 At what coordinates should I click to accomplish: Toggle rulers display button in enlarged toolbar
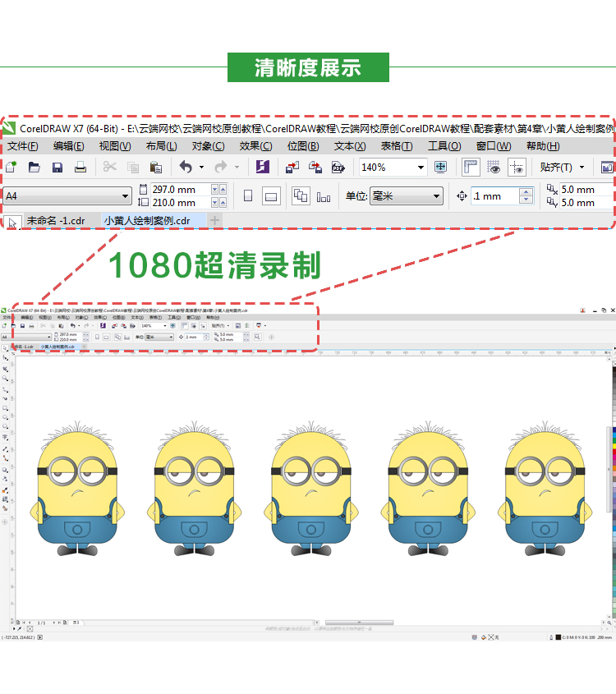[471, 168]
